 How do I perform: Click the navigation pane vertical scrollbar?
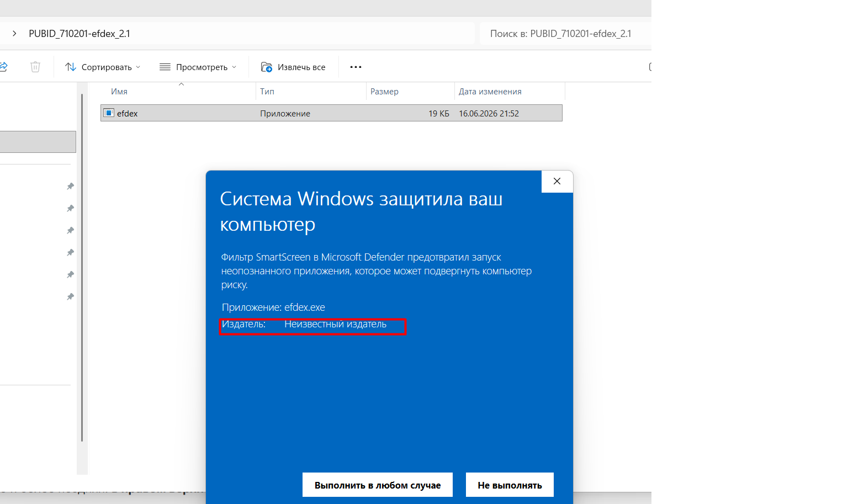pos(82,268)
